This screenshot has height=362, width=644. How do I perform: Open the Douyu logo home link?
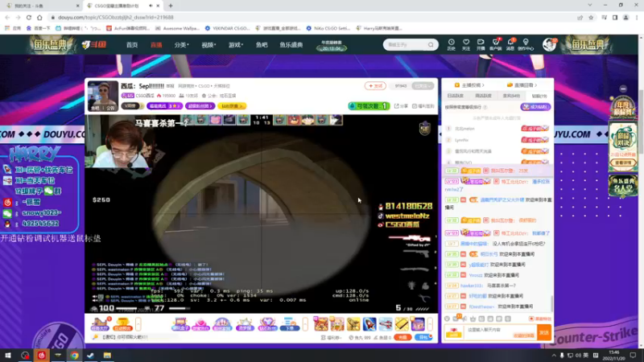[x=93, y=45]
